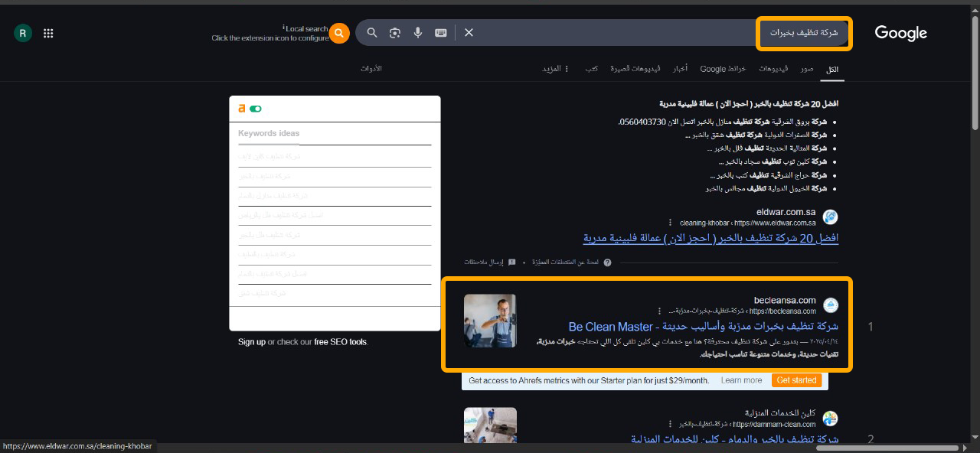Go to Google home via the logo
The width and height of the screenshot is (980, 453).
pos(901,33)
